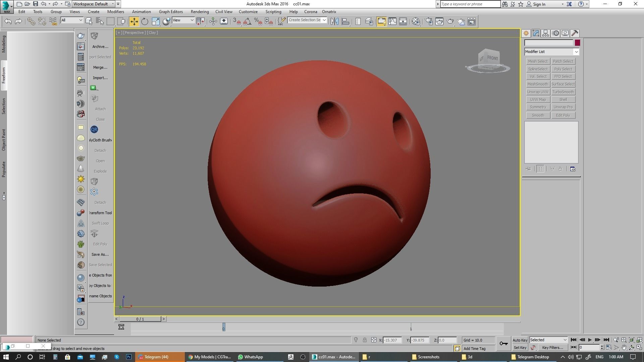Open the Photoshop taskbar icon
Viewport: 644px width, 362px height.
point(129,357)
